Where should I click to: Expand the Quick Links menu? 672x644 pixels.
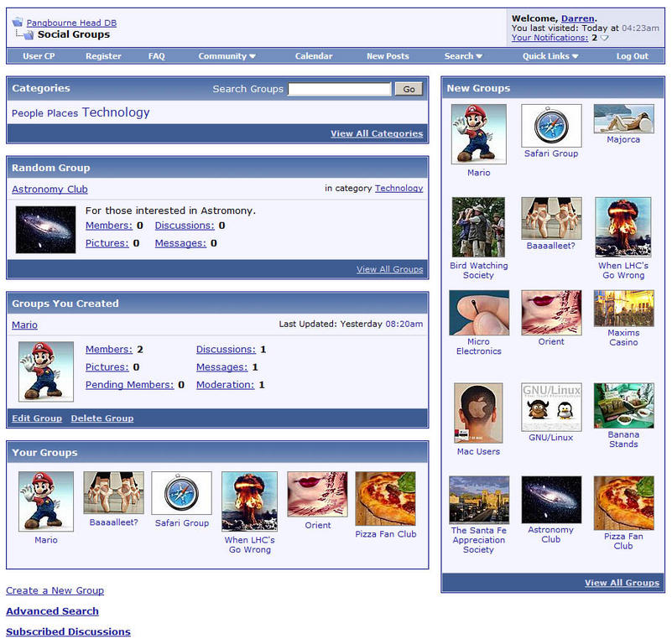pos(550,56)
